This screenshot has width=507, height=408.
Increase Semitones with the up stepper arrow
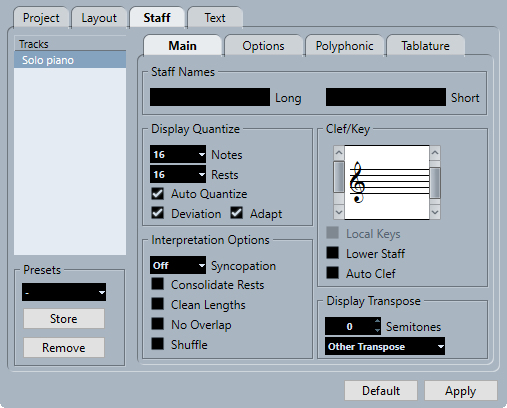[377, 322]
